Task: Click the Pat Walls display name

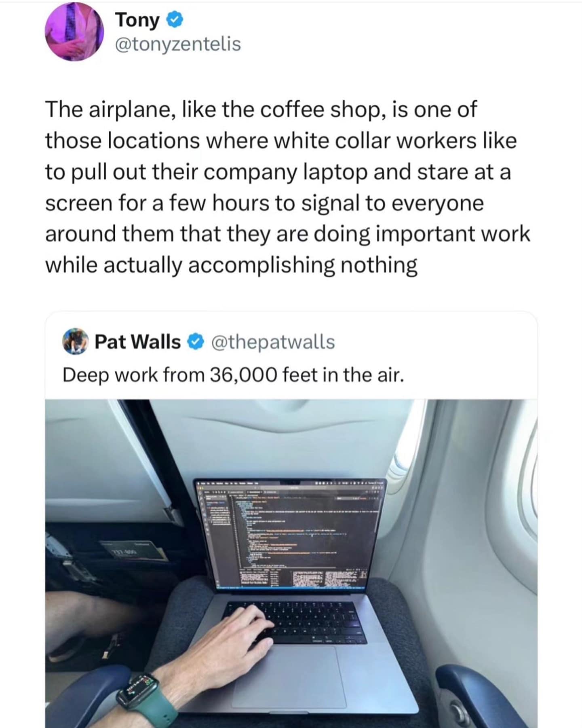Action: pos(137,342)
